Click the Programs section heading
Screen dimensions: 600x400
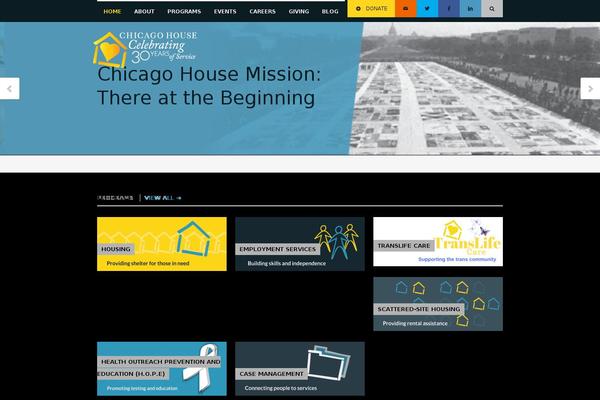116,198
